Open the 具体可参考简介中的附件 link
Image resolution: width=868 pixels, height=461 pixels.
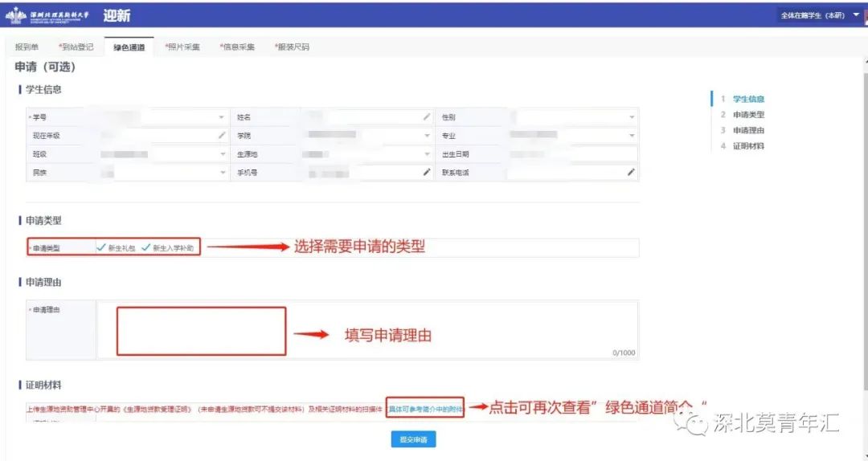pyautogui.click(x=425, y=408)
